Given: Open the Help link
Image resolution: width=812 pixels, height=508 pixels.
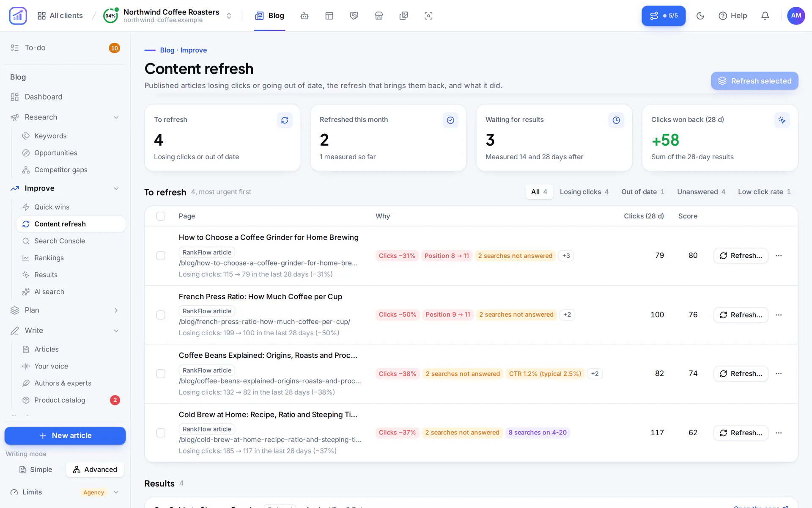Looking at the screenshot, I should [x=733, y=16].
